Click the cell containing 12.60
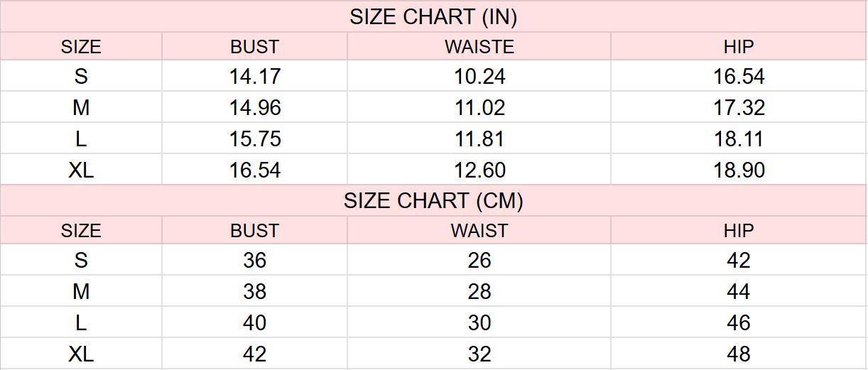Viewport: 868px width, 370px height. point(479,170)
